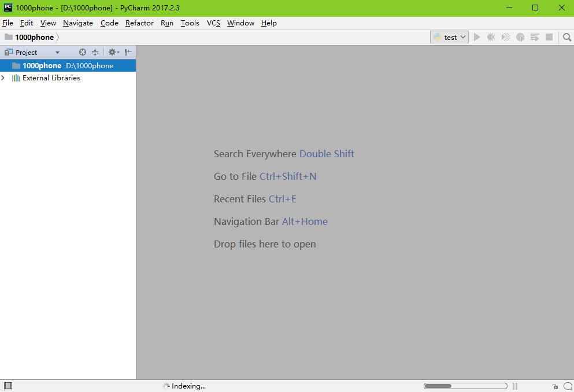The height and width of the screenshot is (392, 574).
Task: Click the PyCharm logo in title bar
Action: tap(8, 8)
